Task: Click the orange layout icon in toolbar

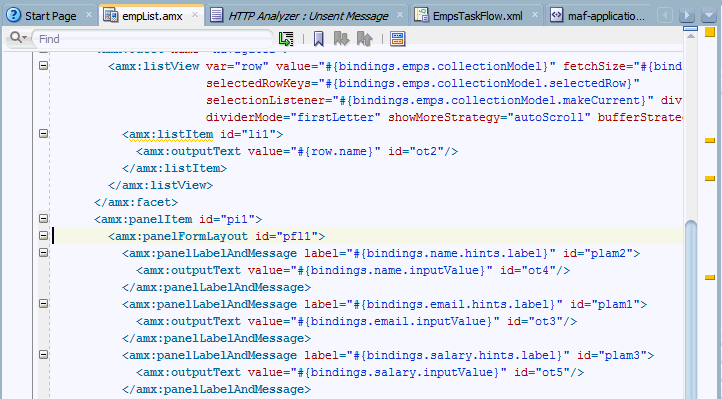Action: tap(397, 39)
